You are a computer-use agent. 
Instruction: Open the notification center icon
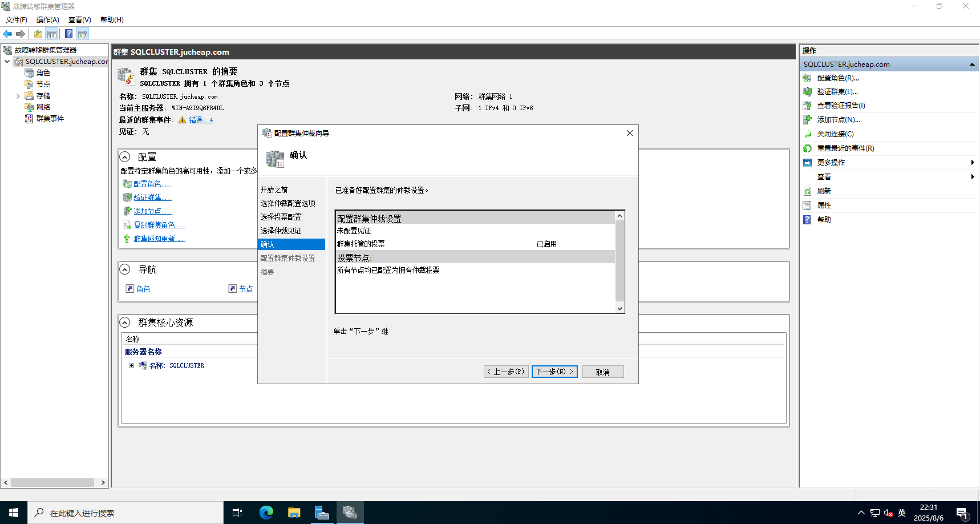pos(963,513)
